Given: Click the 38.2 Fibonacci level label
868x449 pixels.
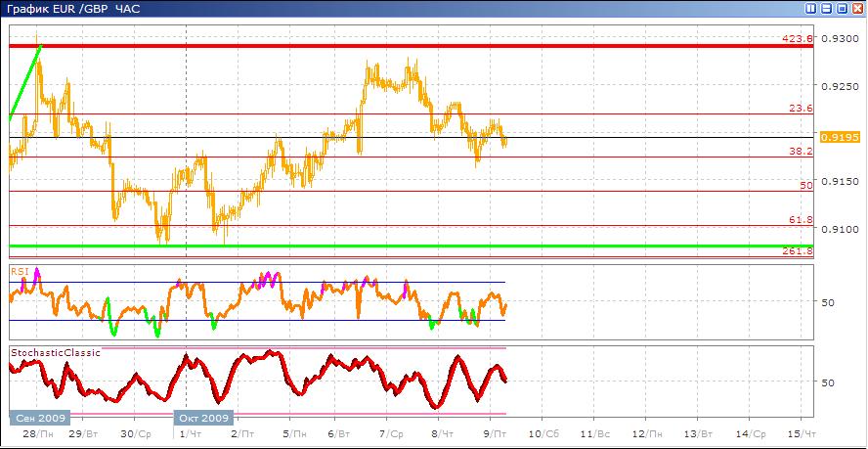Looking at the screenshot, I should pyautogui.click(x=801, y=152).
